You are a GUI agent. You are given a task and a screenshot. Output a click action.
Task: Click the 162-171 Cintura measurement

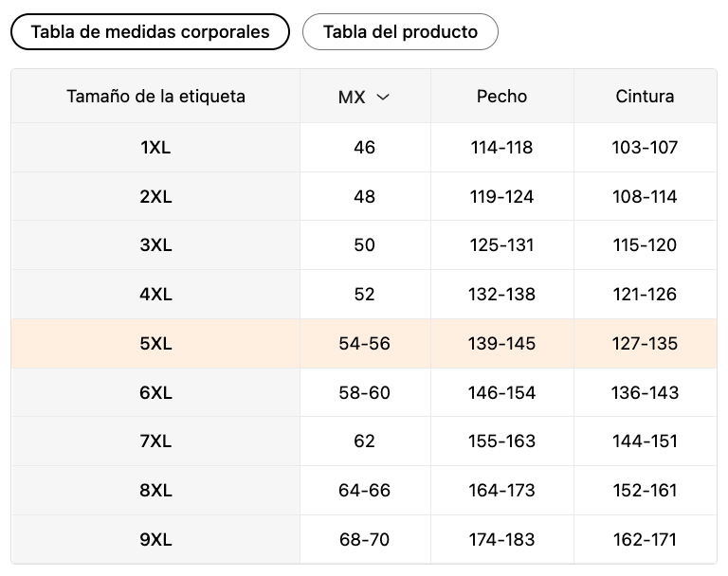645,539
